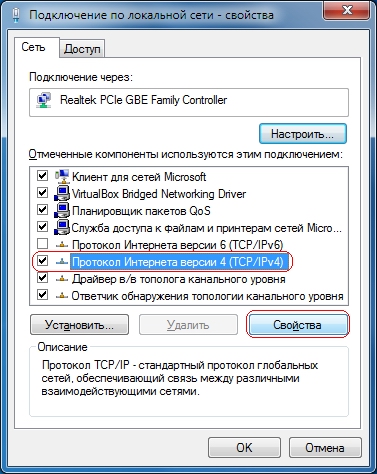Open the Сеть tab
The width and height of the screenshot is (377, 474).
[x=33, y=47]
